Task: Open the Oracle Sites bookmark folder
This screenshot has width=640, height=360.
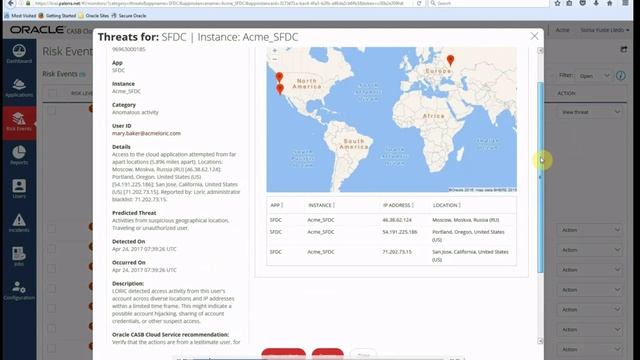Action: (93, 16)
